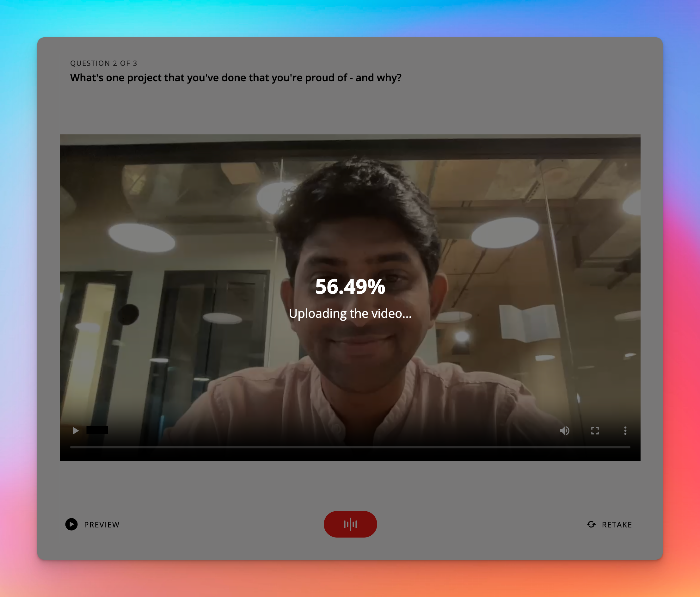The width and height of the screenshot is (700, 597).
Task: Play the recorded video in the player
Action: (76, 430)
